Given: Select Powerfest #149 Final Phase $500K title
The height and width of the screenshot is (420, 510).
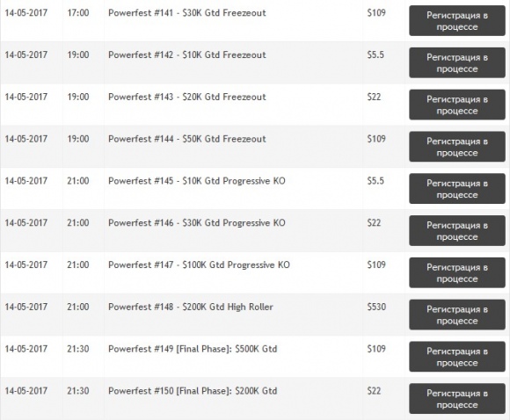Looking at the screenshot, I should click(x=193, y=349).
